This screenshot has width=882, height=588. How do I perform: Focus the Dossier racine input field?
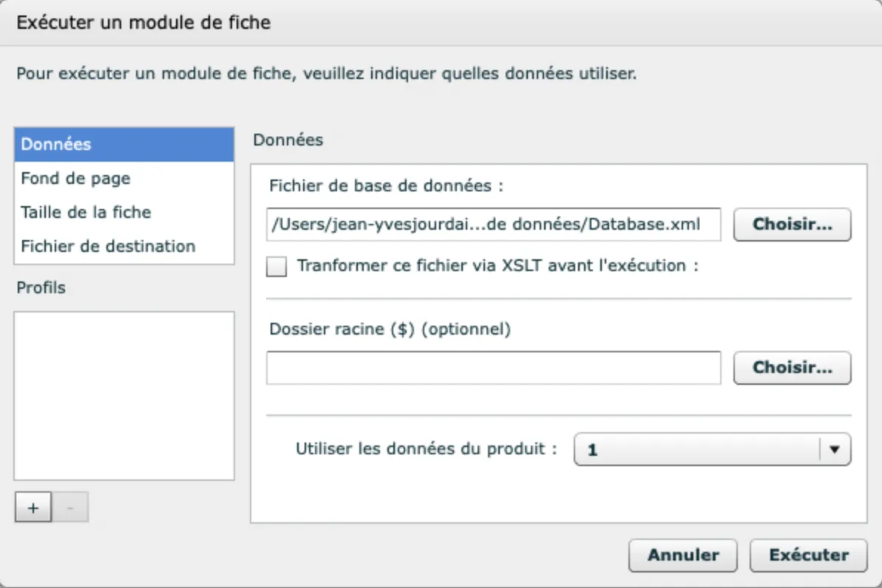pos(493,368)
